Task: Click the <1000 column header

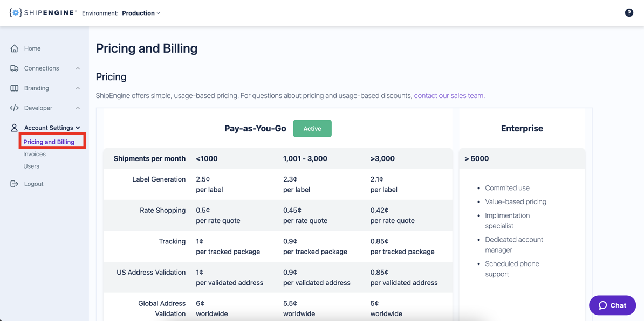Action: pos(207,159)
